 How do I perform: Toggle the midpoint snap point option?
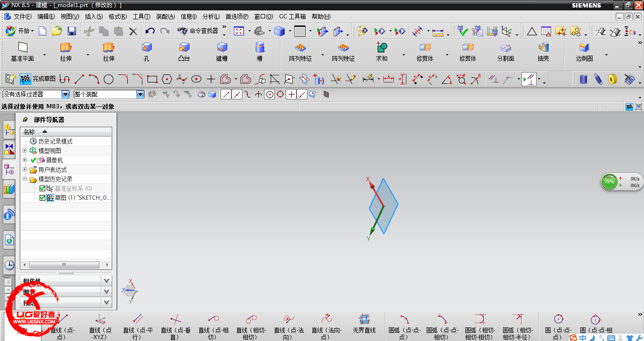(237, 94)
